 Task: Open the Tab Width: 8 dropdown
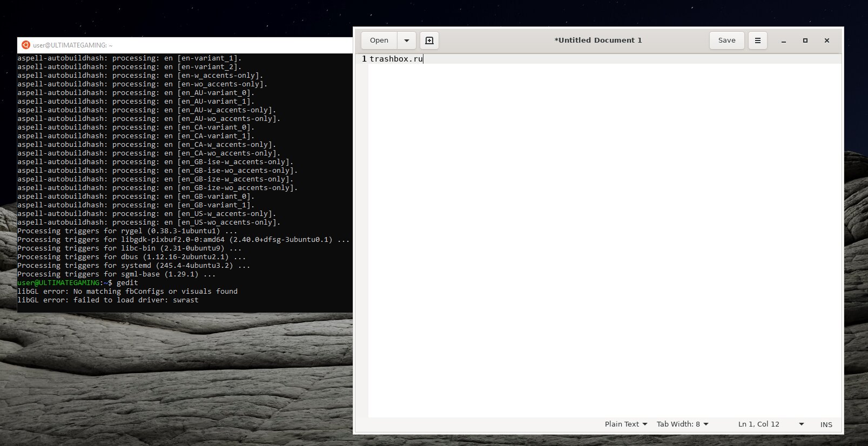tap(683, 424)
